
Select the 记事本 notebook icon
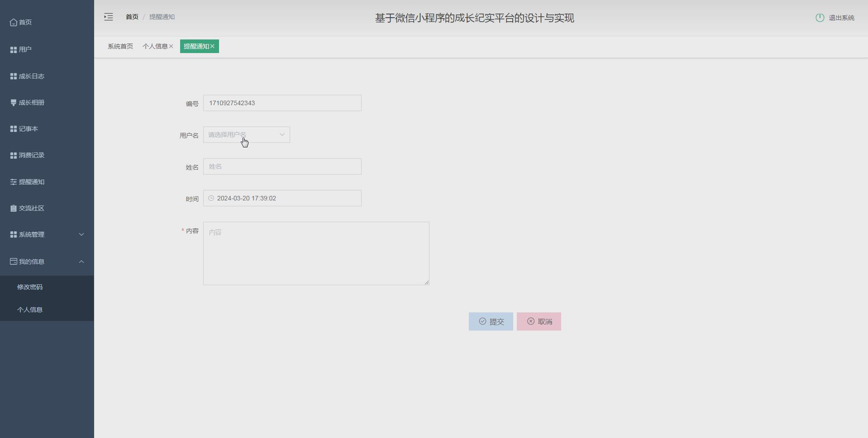[x=13, y=129]
